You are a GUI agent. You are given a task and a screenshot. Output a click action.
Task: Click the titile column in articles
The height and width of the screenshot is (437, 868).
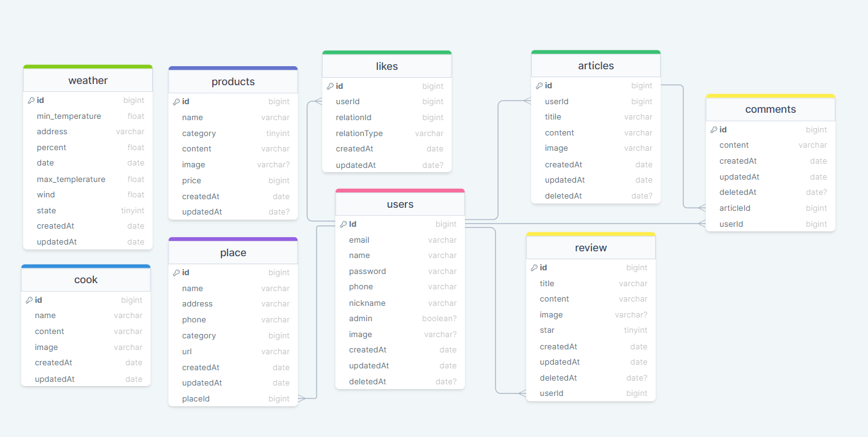(596, 117)
